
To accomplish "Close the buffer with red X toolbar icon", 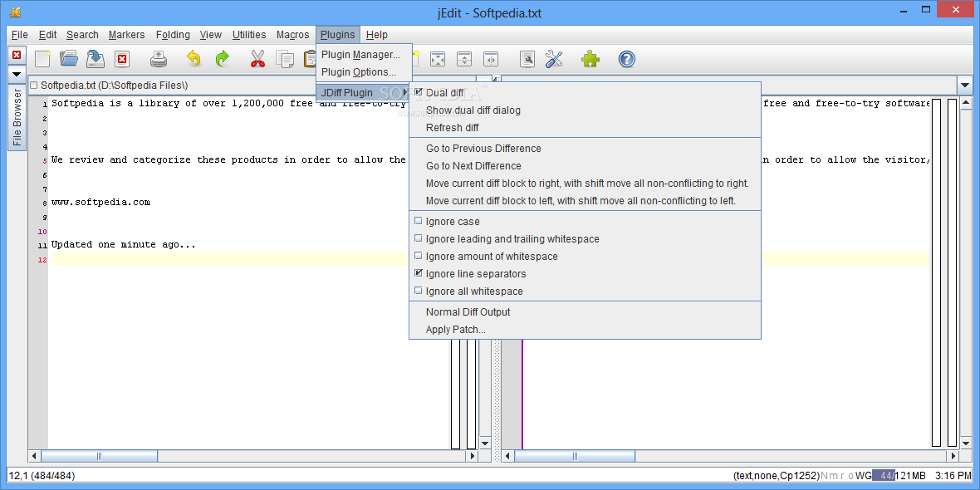I will point(122,59).
